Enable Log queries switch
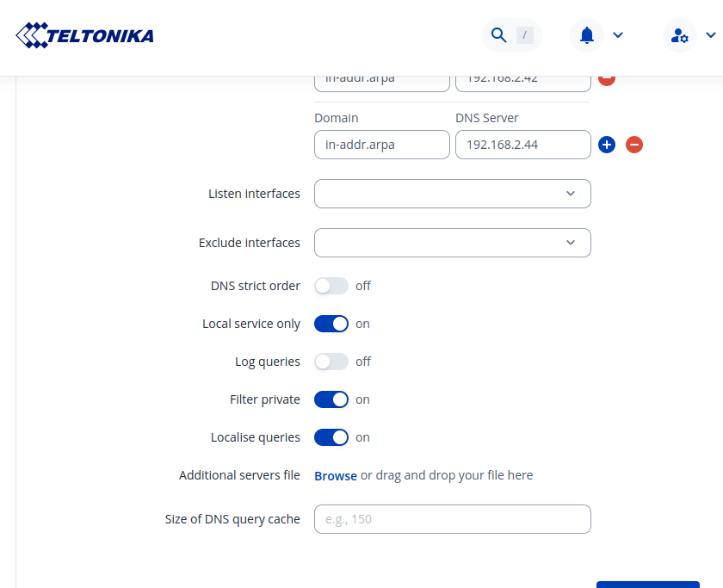Screen dimensions: 723x588 [331, 362]
